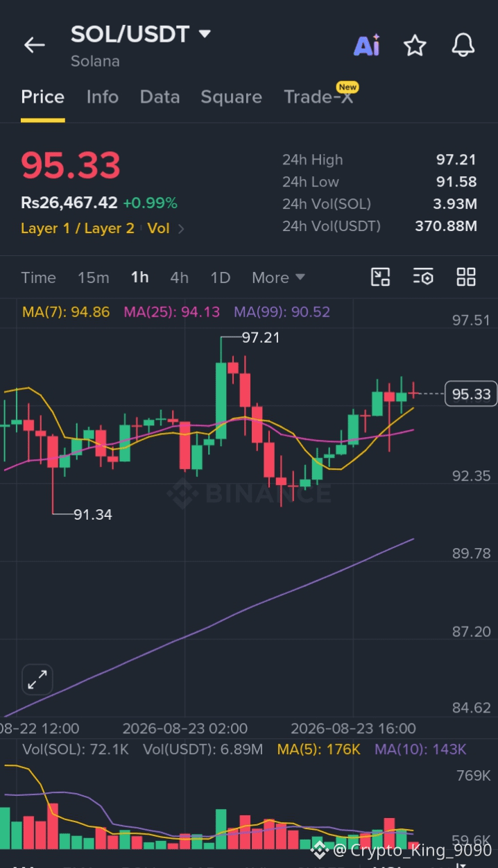Tap the Vol(SOL): 72.1K label
The height and width of the screenshot is (868, 498).
[76, 749]
